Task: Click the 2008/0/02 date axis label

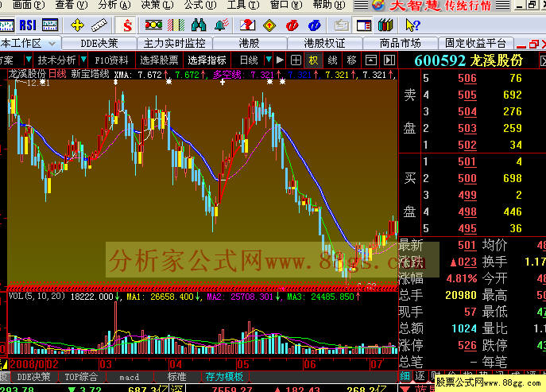Action: click(x=33, y=364)
